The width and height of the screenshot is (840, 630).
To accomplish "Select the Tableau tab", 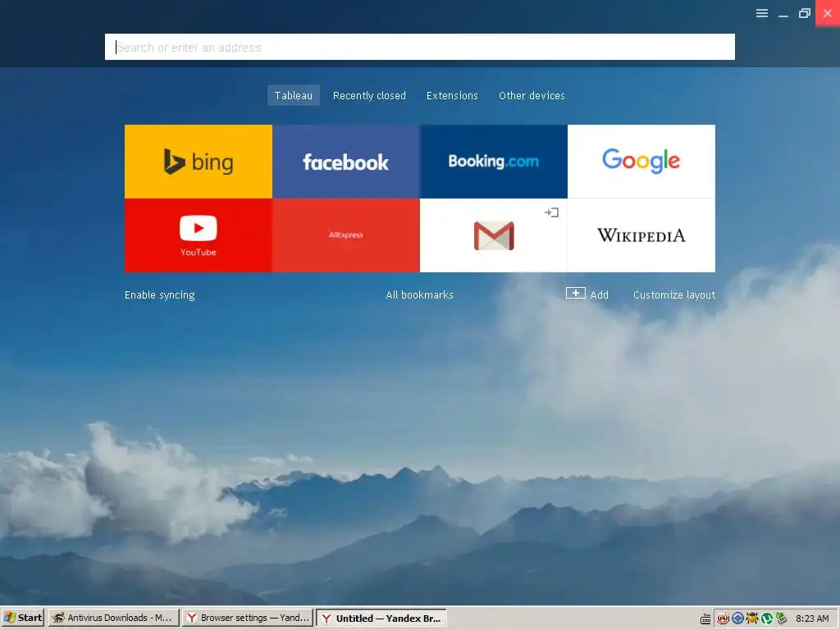I will pyautogui.click(x=294, y=95).
